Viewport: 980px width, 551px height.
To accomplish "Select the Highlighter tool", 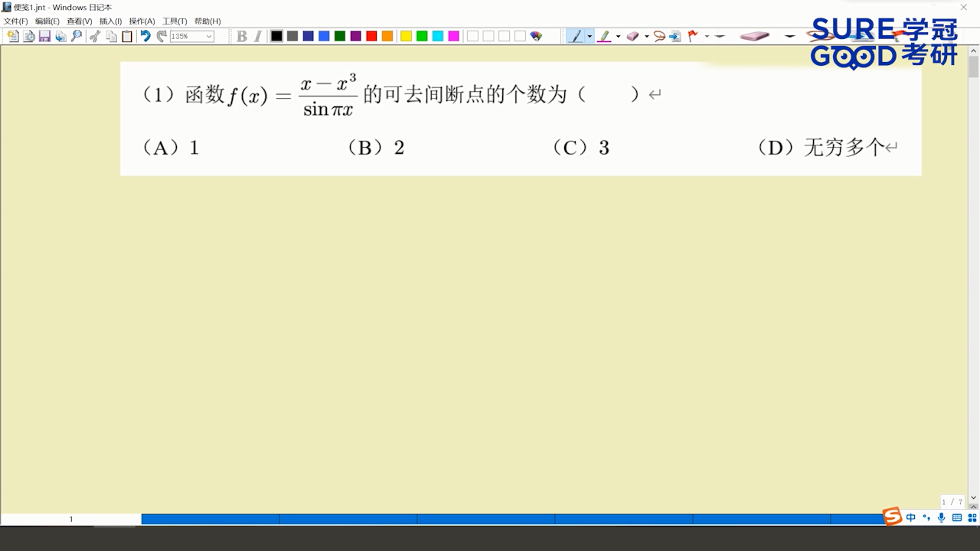I will click(604, 36).
